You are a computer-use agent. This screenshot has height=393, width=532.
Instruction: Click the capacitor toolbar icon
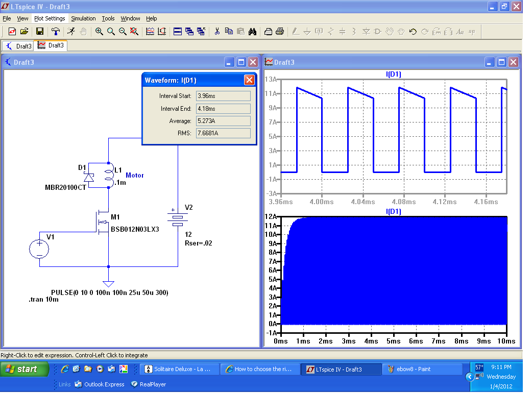(343, 32)
